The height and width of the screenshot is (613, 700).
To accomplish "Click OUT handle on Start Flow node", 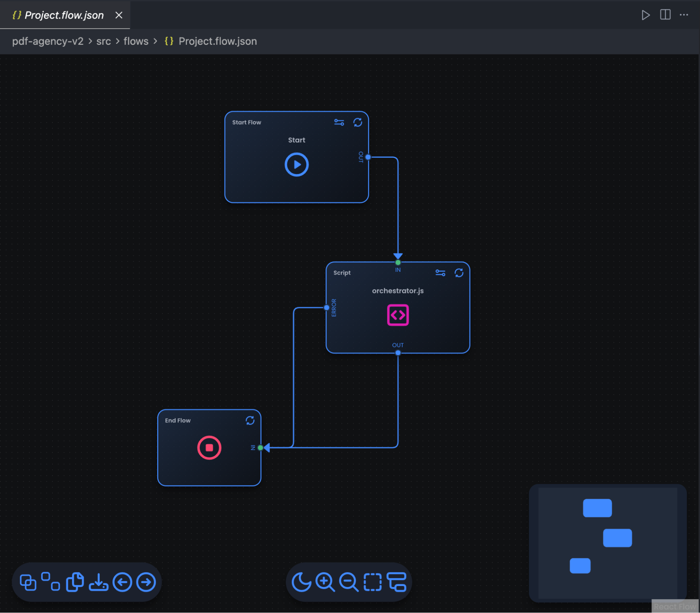I will [x=368, y=157].
